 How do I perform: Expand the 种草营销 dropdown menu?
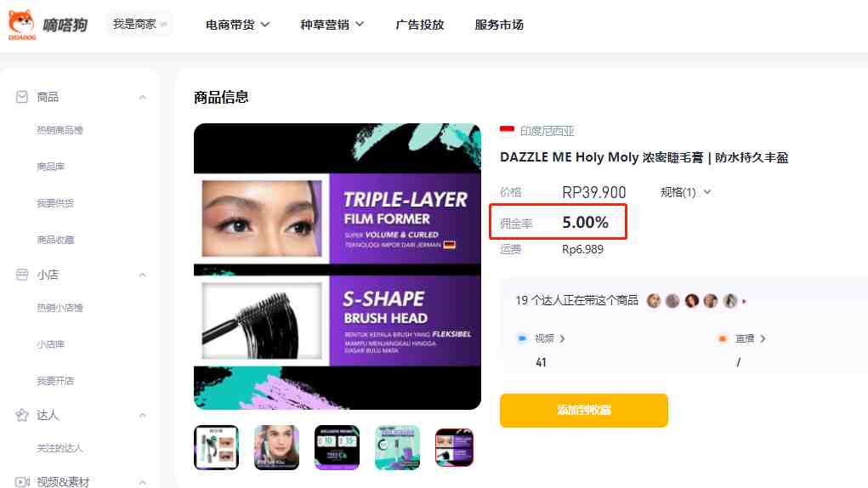[x=332, y=25]
